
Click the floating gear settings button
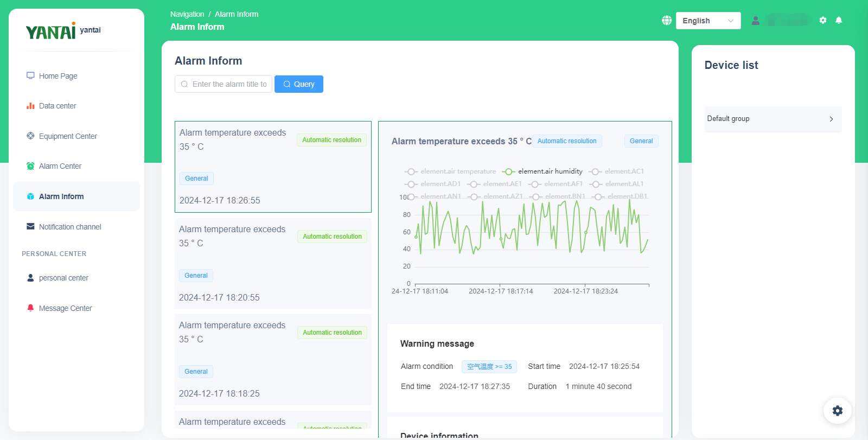[838, 411]
